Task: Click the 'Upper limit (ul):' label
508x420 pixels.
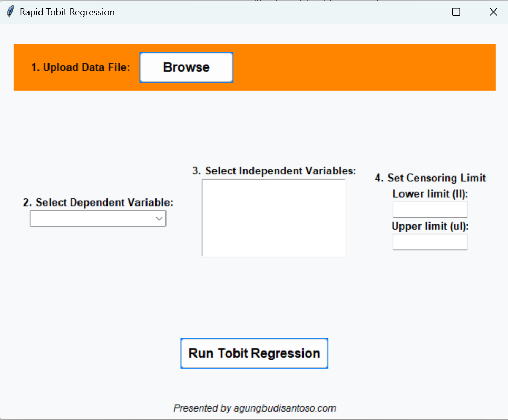Action: click(430, 226)
